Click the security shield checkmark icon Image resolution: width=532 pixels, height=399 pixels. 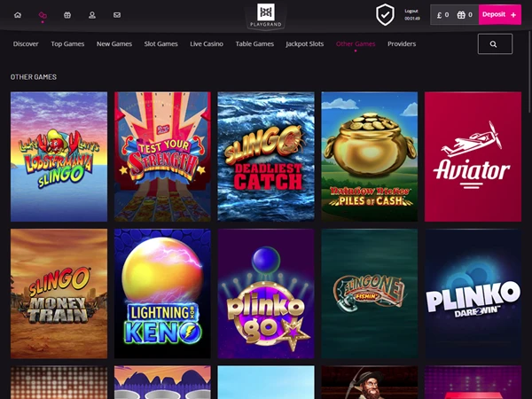coord(385,14)
